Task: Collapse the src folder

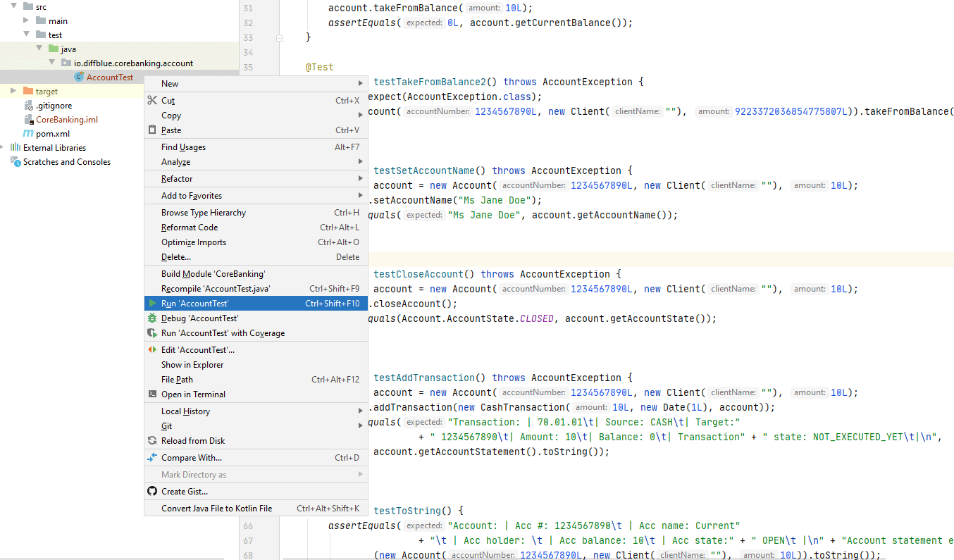Action: point(14,7)
